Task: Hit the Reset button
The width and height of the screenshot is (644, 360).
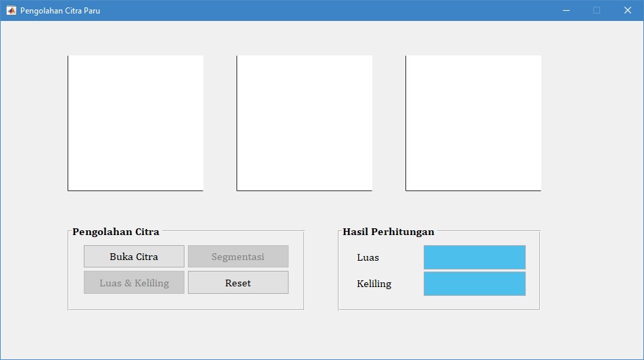Action: [238, 283]
